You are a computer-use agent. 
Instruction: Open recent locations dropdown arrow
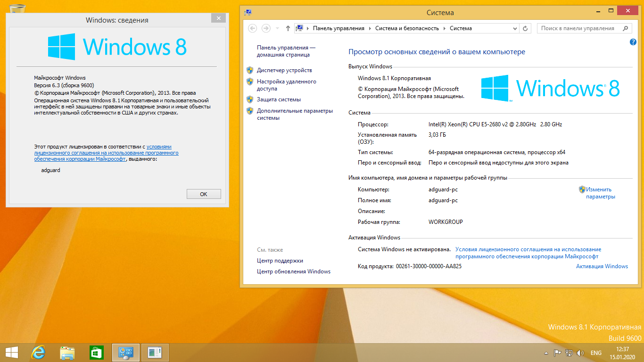277,28
